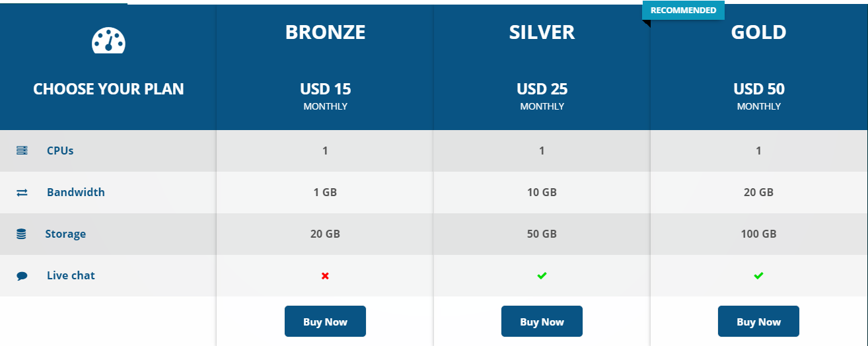Screen dimensions: 868x346
Task: Click the green checkmark under Gold
Action: tap(758, 275)
